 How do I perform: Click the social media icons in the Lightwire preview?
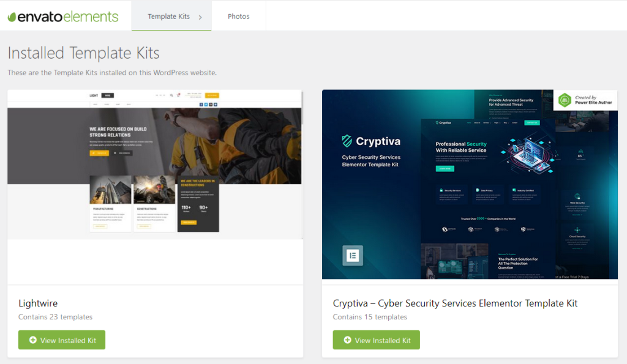tap(209, 105)
